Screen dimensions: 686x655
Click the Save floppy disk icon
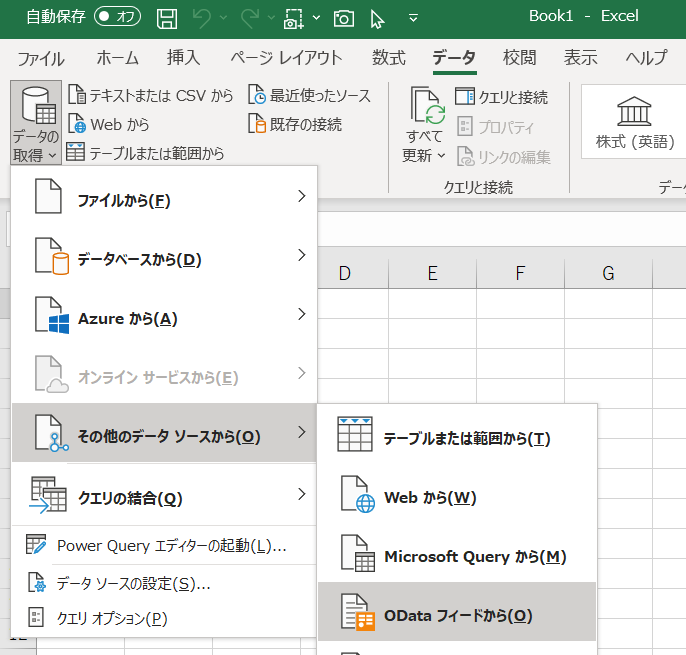[167, 19]
